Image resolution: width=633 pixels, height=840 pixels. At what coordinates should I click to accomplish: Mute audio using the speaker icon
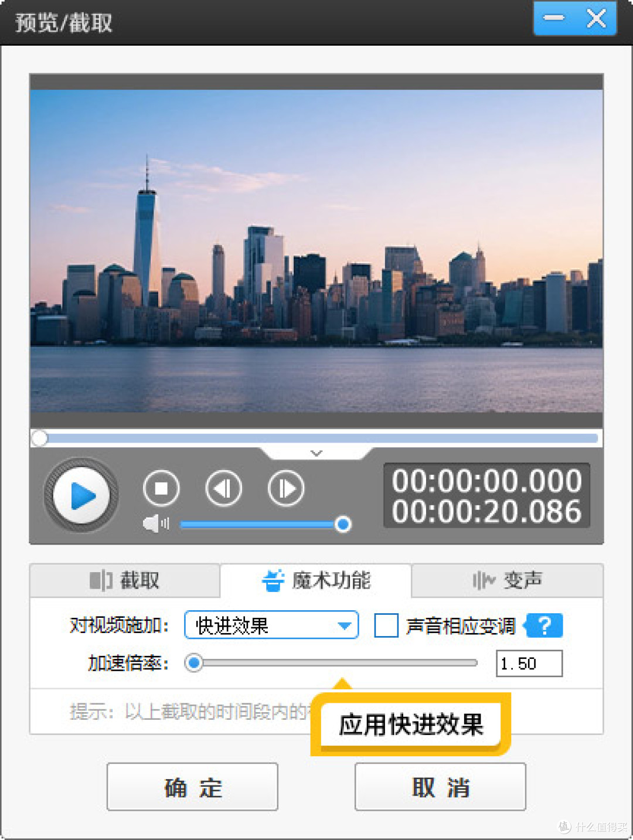tap(155, 523)
